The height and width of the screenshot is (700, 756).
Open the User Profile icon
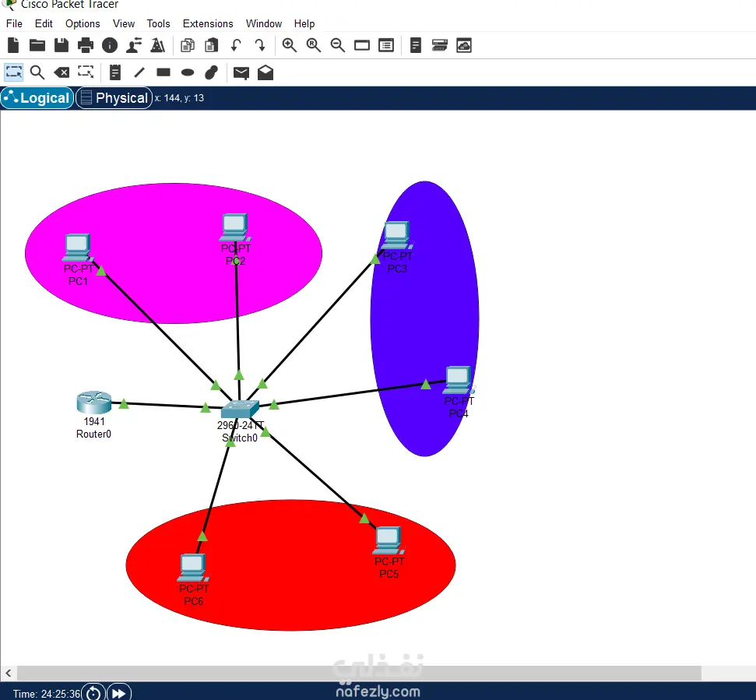tap(134, 45)
